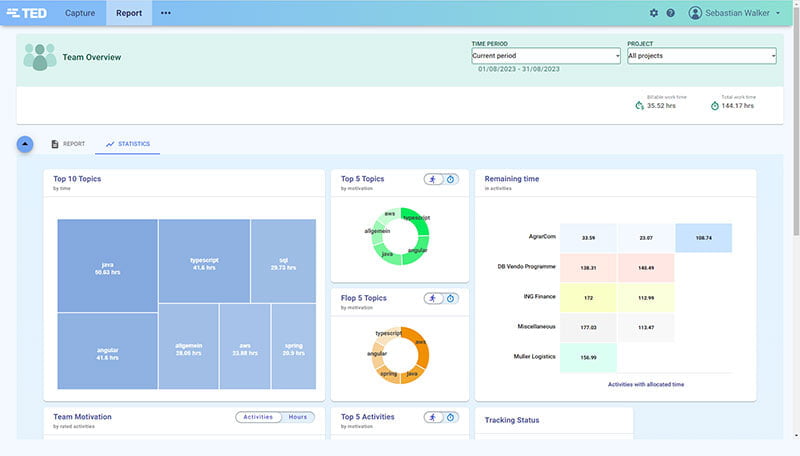The image size is (800, 456).
Task: Open the settings gear icon
Action: click(654, 13)
